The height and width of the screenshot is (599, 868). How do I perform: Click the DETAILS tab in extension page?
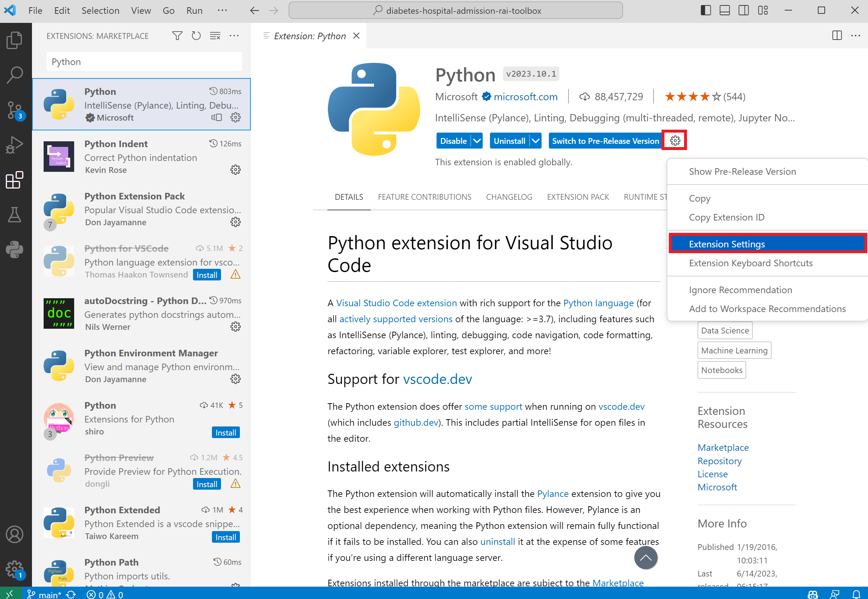pyautogui.click(x=347, y=197)
